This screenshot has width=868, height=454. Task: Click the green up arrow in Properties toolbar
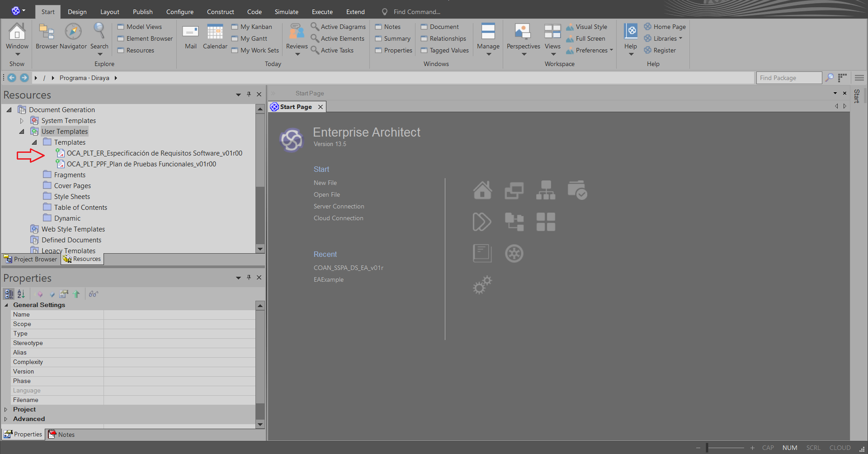click(76, 294)
